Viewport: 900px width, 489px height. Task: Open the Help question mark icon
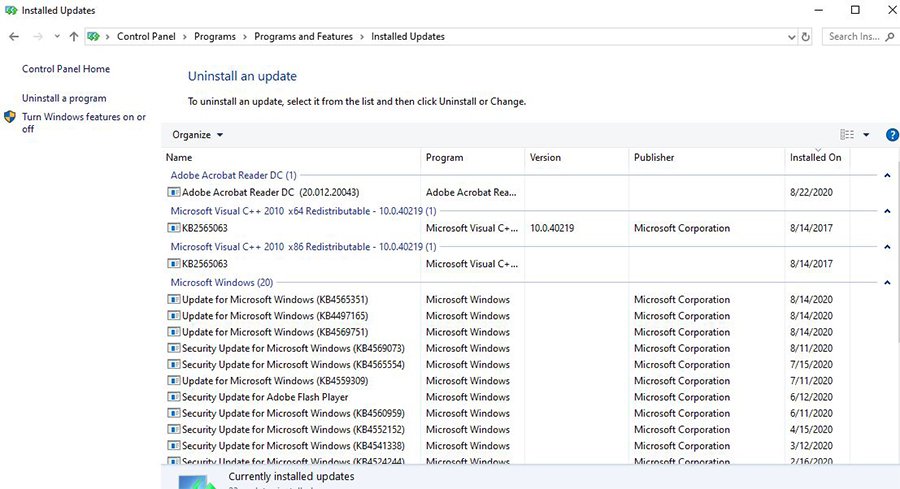click(892, 135)
